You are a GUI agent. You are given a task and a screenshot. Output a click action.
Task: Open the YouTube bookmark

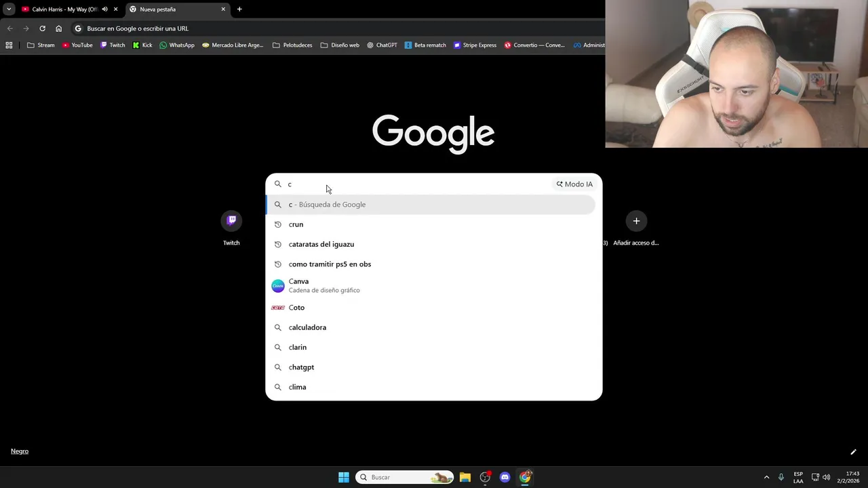click(x=77, y=45)
